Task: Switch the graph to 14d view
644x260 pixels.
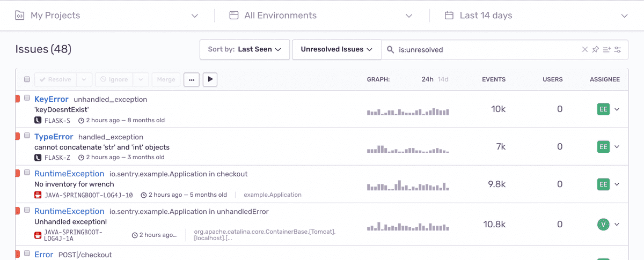Action: coord(443,79)
